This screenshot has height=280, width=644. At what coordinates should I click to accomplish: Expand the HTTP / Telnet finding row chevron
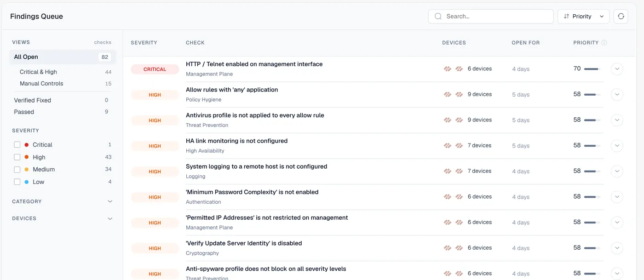(x=617, y=69)
